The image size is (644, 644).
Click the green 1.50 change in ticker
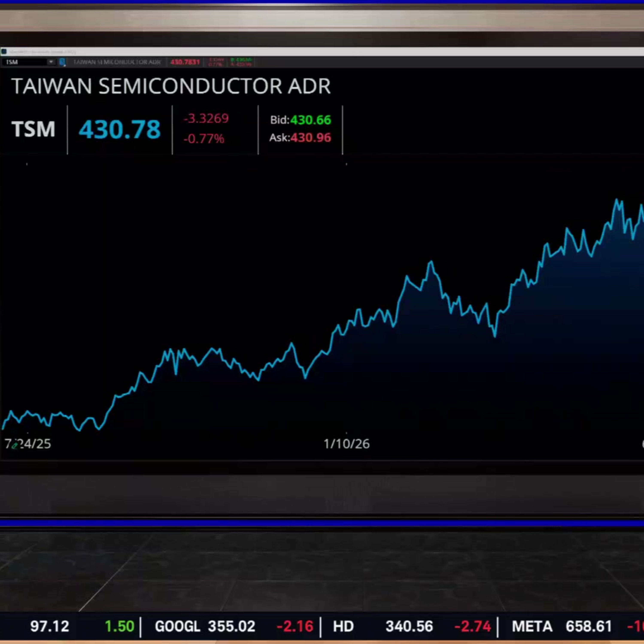pos(120,627)
